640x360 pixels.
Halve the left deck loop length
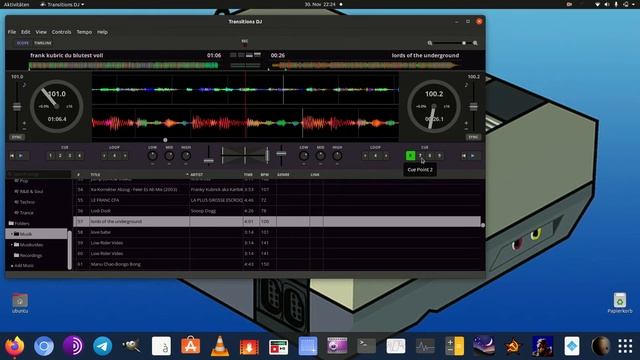coord(104,156)
